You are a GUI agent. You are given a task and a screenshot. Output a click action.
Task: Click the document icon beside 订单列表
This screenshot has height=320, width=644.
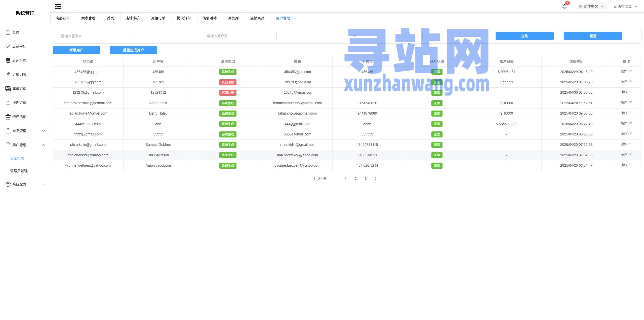[8, 75]
